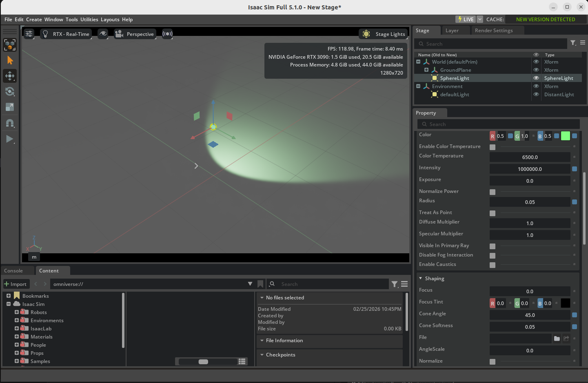This screenshot has height=383, width=588.
Task: Click the Import button
Action: click(16, 284)
